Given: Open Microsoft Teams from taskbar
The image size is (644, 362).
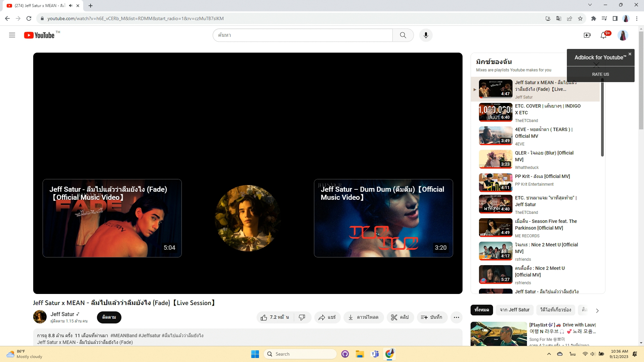Looking at the screenshot, I should (x=375, y=354).
